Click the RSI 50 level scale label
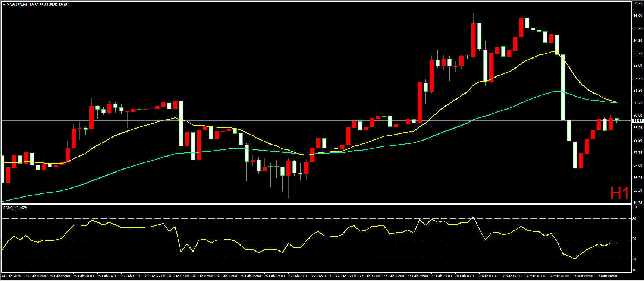644x281 pixels. [634, 239]
